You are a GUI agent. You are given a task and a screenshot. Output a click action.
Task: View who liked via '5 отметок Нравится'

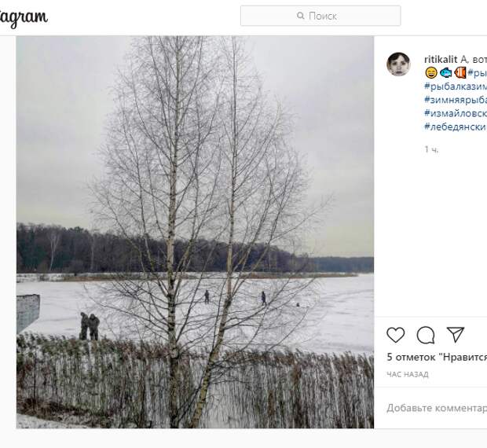click(x=437, y=358)
